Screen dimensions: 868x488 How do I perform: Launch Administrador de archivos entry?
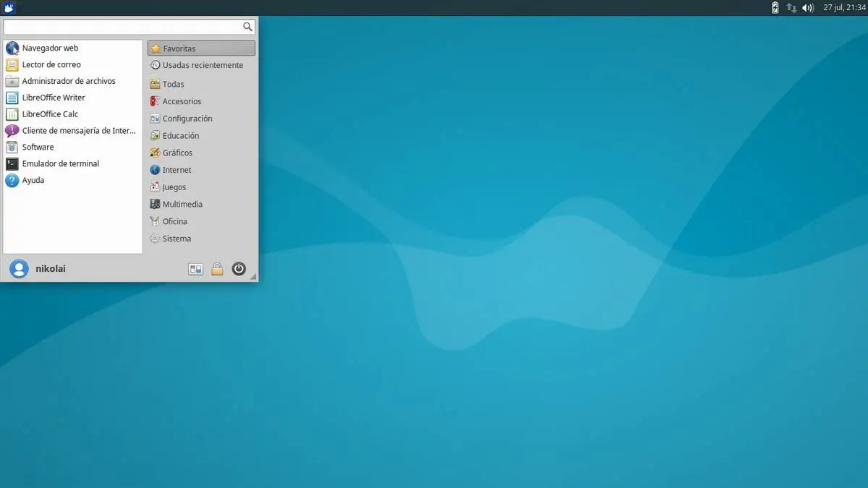(72, 81)
